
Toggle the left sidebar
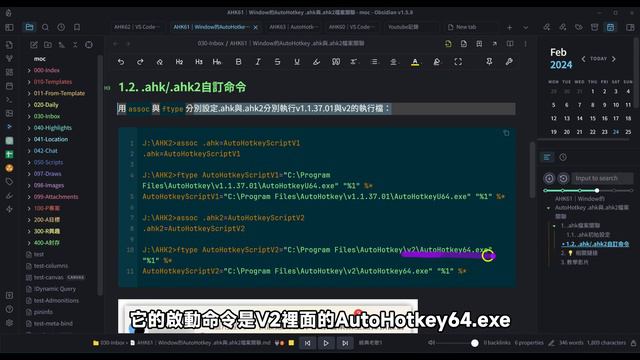pyautogui.click(x=9, y=27)
